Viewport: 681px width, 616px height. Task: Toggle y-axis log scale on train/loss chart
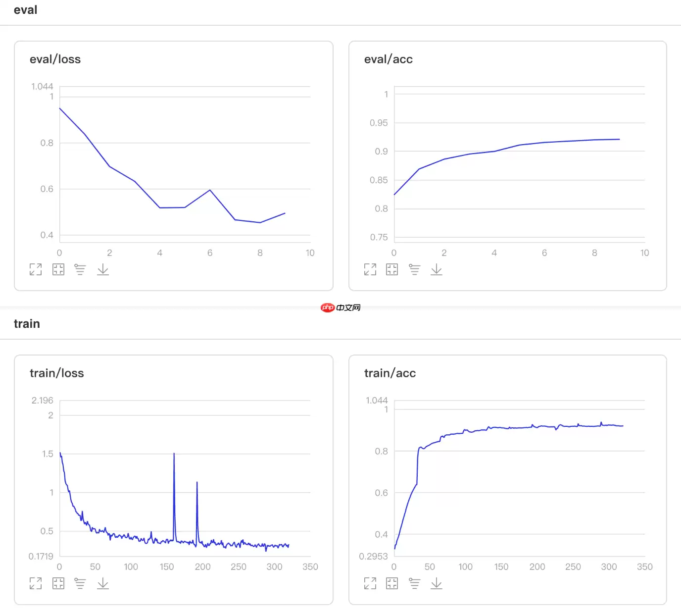(80, 583)
